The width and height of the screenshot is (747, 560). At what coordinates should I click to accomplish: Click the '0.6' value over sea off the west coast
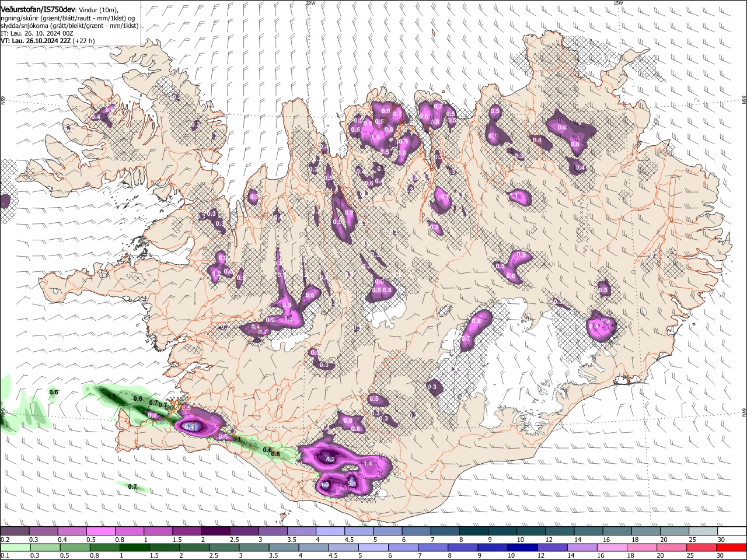[x=54, y=392]
